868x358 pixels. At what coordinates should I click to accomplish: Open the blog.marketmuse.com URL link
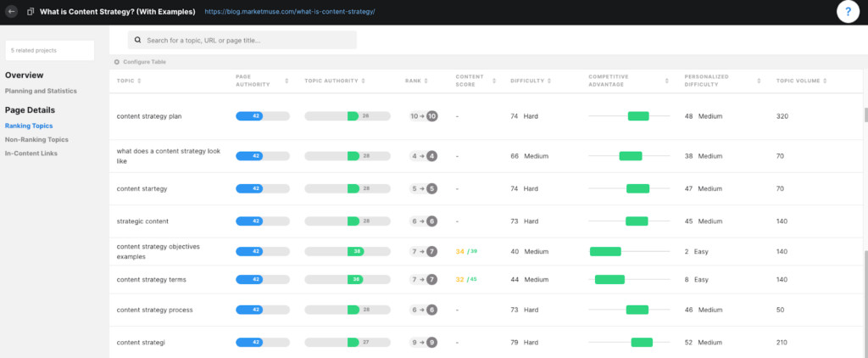(289, 13)
